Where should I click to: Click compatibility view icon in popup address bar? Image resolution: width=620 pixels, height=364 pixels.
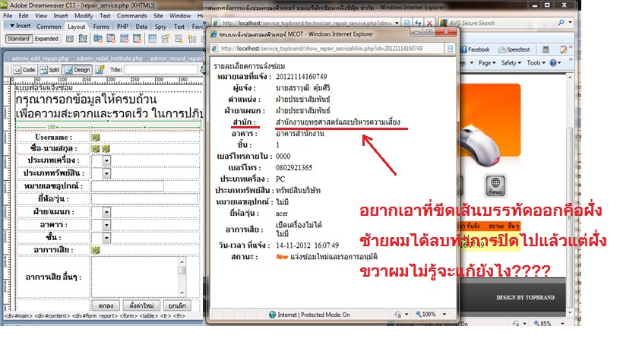click(x=450, y=49)
